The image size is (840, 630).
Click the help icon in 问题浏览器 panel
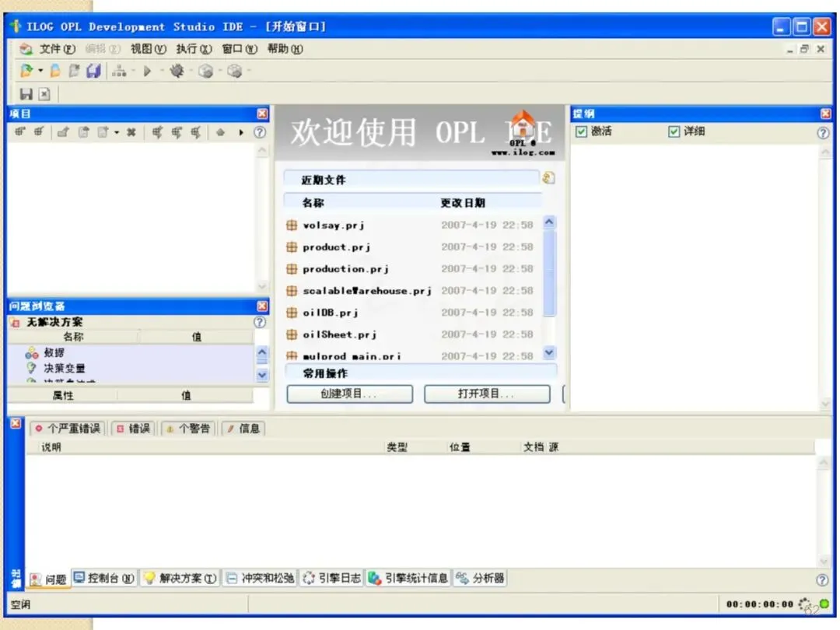(x=259, y=322)
